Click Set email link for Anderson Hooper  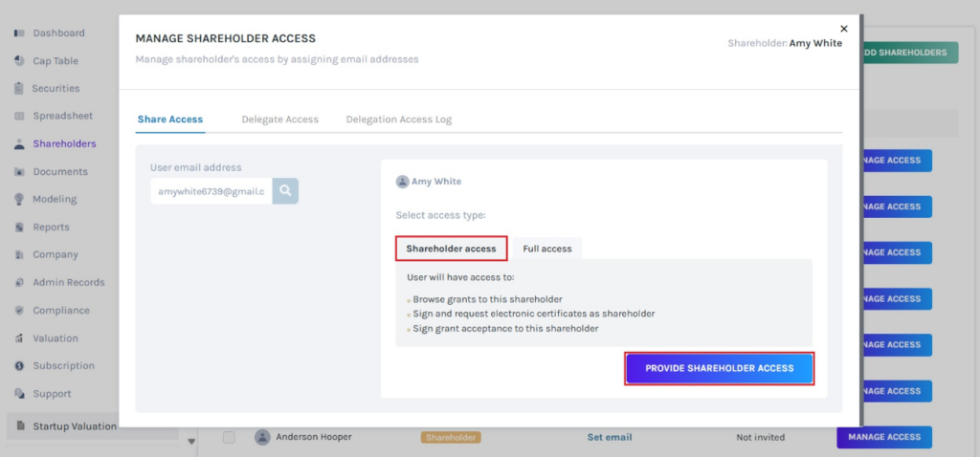point(610,437)
